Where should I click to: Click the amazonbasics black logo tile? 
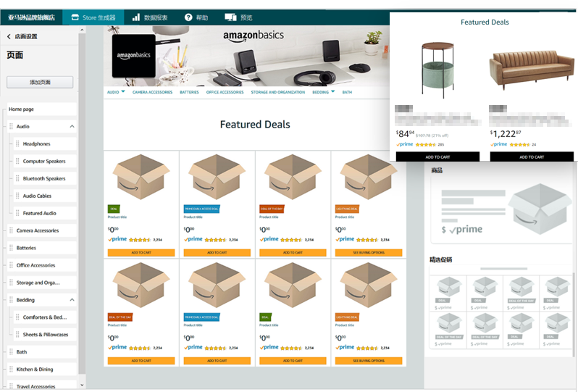(x=134, y=56)
